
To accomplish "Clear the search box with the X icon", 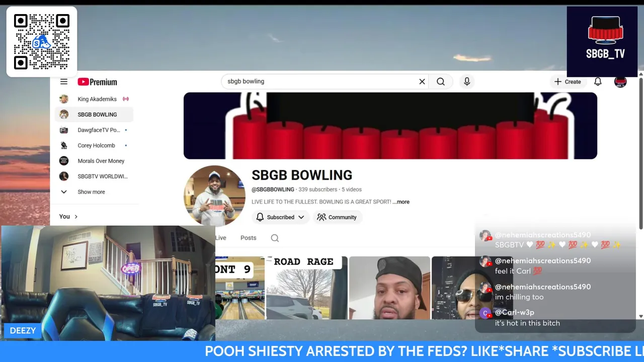I will (x=422, y=81).
